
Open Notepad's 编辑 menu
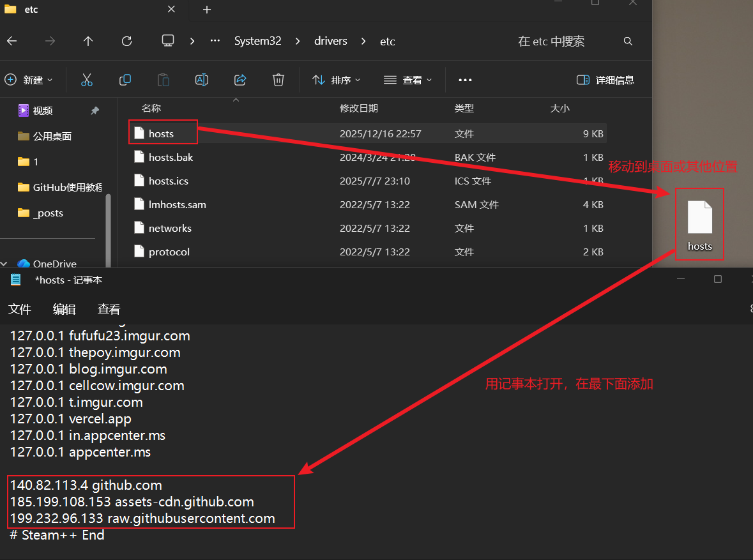click(x=64, y=309)
